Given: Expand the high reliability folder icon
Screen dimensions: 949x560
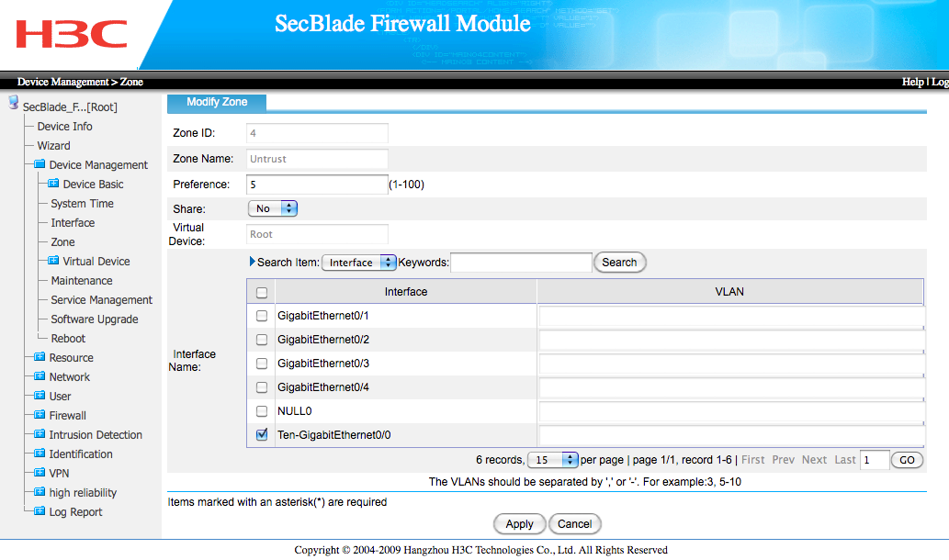Looking at the screenshot, I should click(40, 492).
